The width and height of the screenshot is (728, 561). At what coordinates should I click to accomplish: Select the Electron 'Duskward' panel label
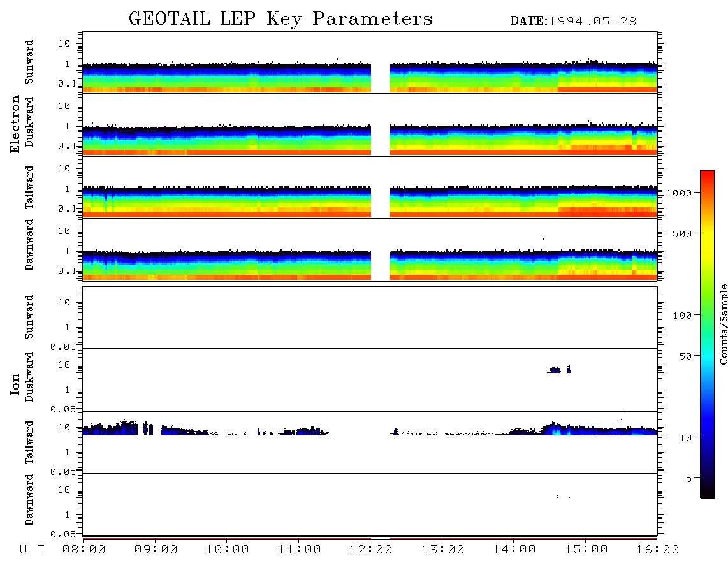[x=29, y=122]
